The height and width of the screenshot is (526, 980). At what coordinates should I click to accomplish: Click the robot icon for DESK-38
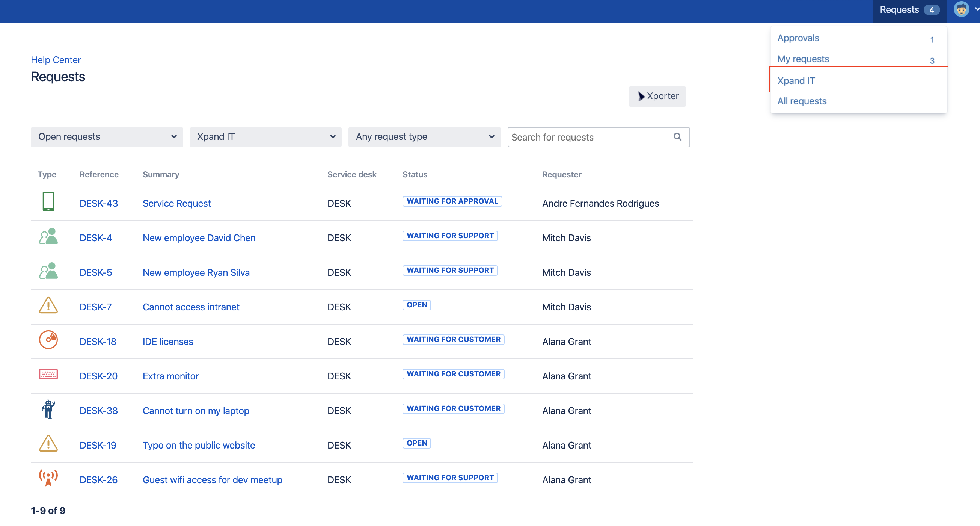48,409
